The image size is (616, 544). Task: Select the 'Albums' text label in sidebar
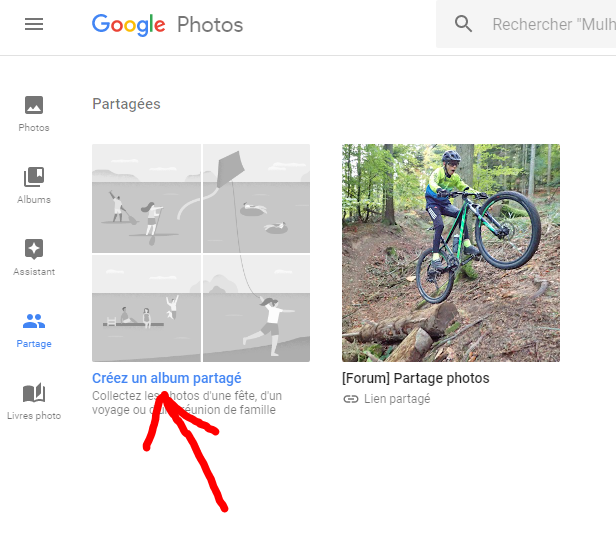[34, 200]
